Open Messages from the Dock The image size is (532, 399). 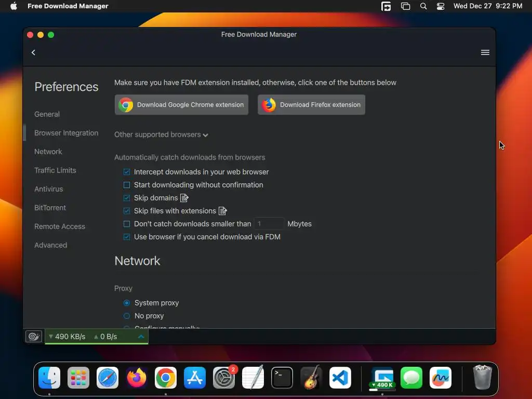[411, 378]
